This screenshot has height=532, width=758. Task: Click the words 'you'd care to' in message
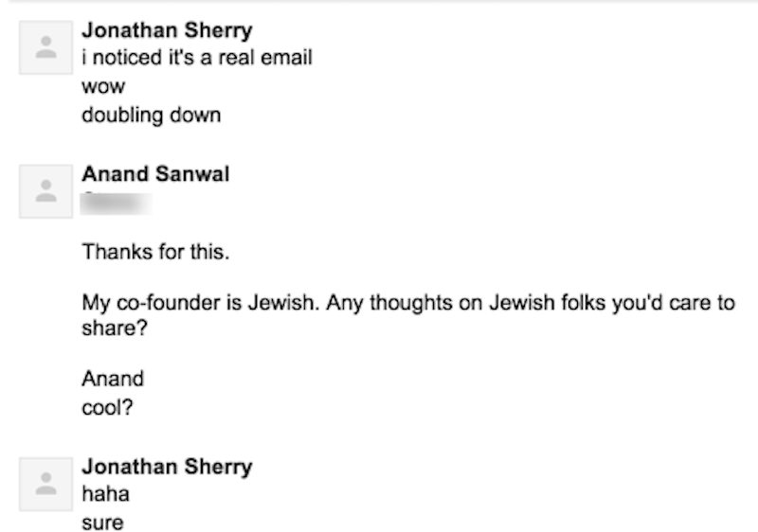[x=674, y=303]
